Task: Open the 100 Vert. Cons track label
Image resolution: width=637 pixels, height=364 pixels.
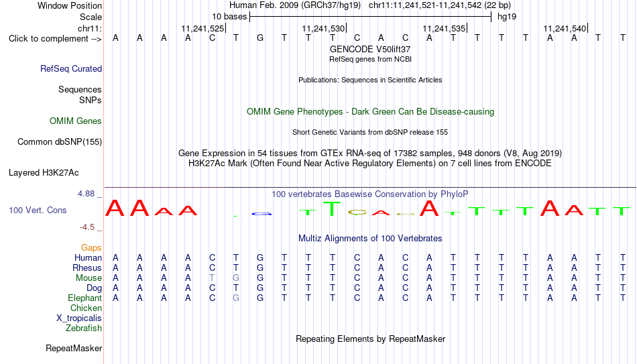Action: click(x=38, y=210)
